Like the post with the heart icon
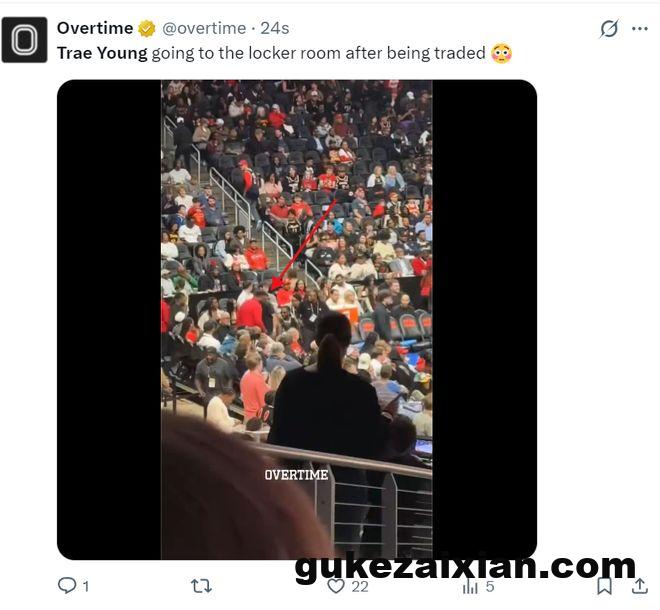660x610 pixels. (336, 586)
